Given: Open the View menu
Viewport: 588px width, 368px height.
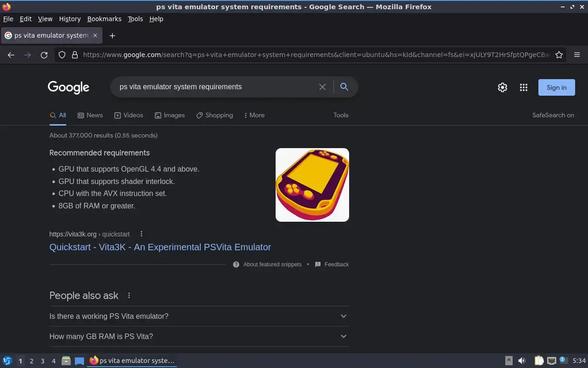Looking at the screenshot, I should 45,19.
